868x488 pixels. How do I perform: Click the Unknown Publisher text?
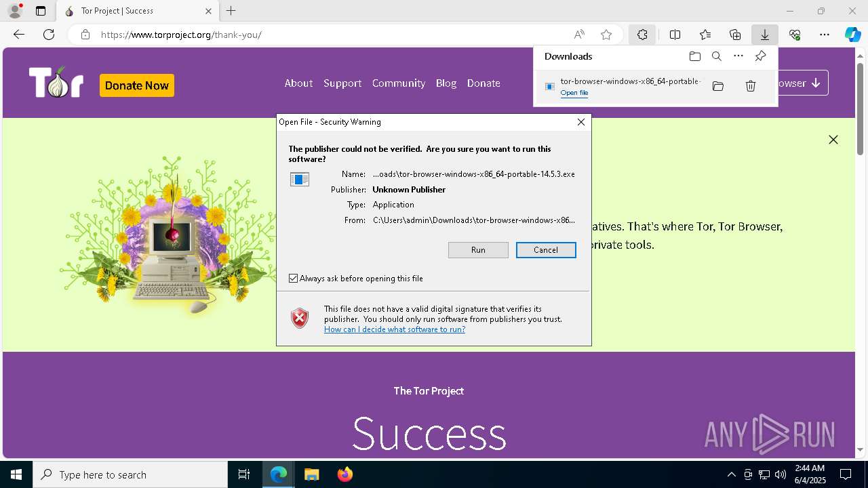[409, 190]
